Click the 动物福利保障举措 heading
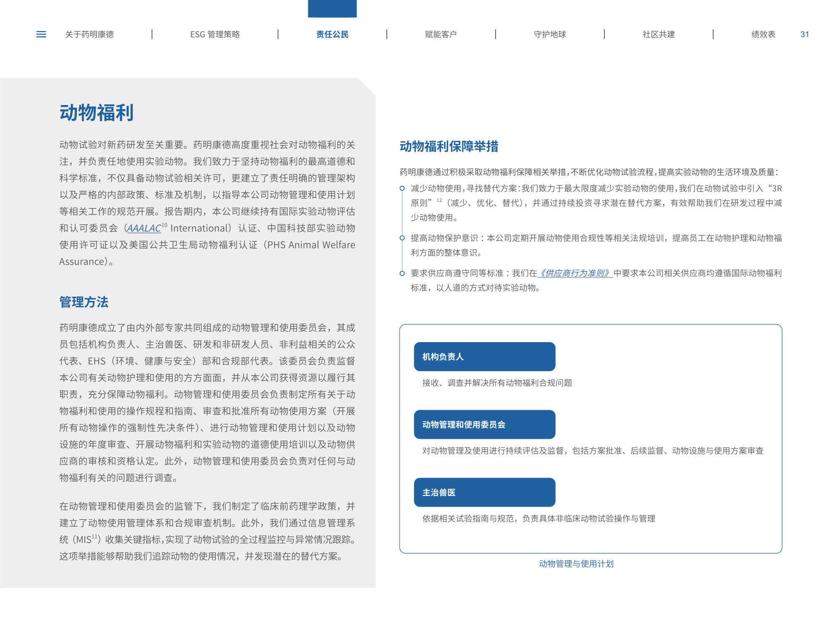The width and height of the screenshot is (840, 620). 449,146
